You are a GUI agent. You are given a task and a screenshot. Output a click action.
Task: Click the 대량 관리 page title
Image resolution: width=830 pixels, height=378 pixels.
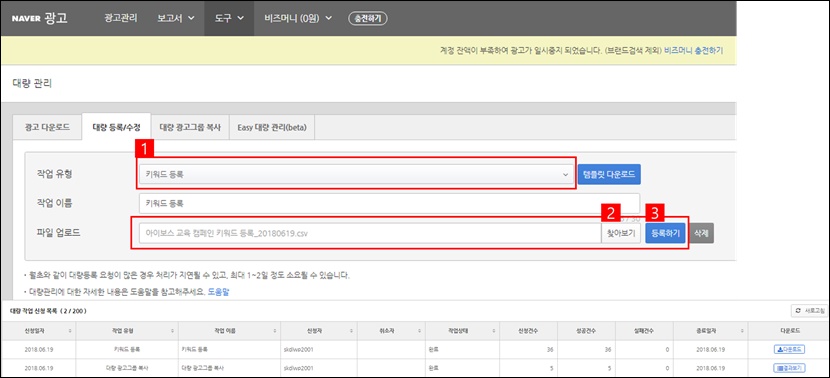click(x=32, y=83)
